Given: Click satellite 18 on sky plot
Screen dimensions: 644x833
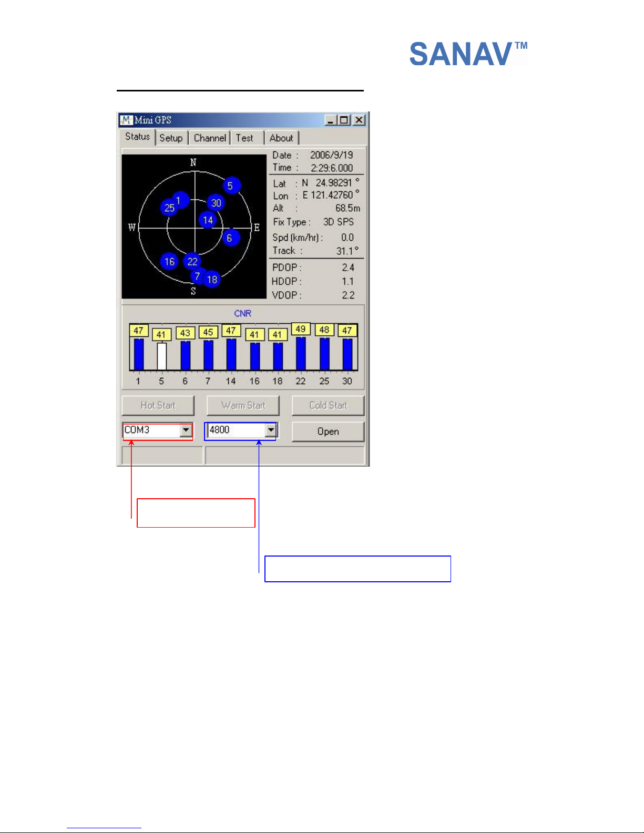Looking at the screenshot, I should (x=212, y=279).
